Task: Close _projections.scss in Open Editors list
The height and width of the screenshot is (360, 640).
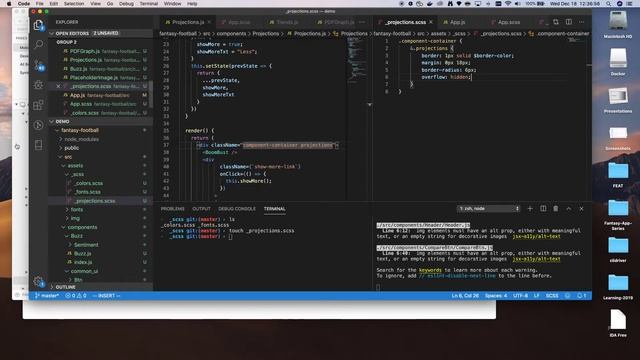Action: [58, 86]
